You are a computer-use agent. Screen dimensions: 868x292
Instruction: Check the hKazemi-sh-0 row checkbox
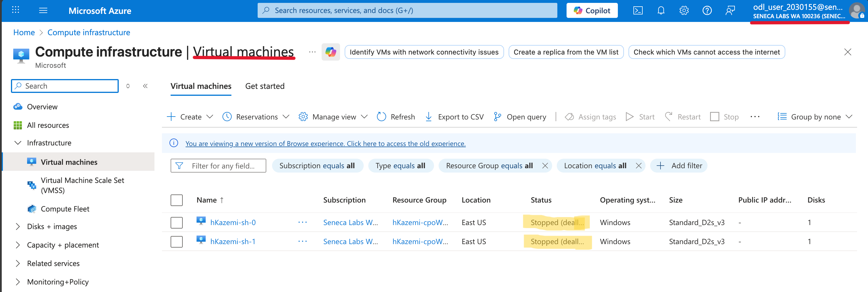click(177, 222)
